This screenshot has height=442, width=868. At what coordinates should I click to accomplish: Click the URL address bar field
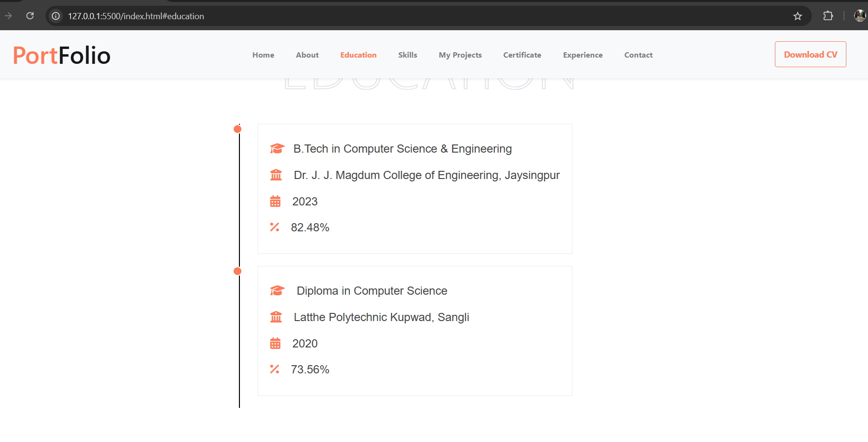[x=384, y=16]
